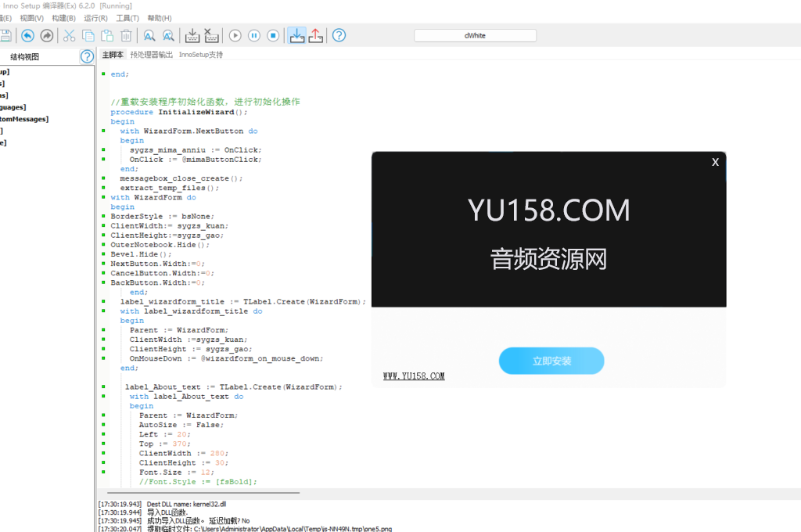Click the green marker beside extract_temp_files line
Viewport: 801px width, 532px height.
(x=103, y=188)
